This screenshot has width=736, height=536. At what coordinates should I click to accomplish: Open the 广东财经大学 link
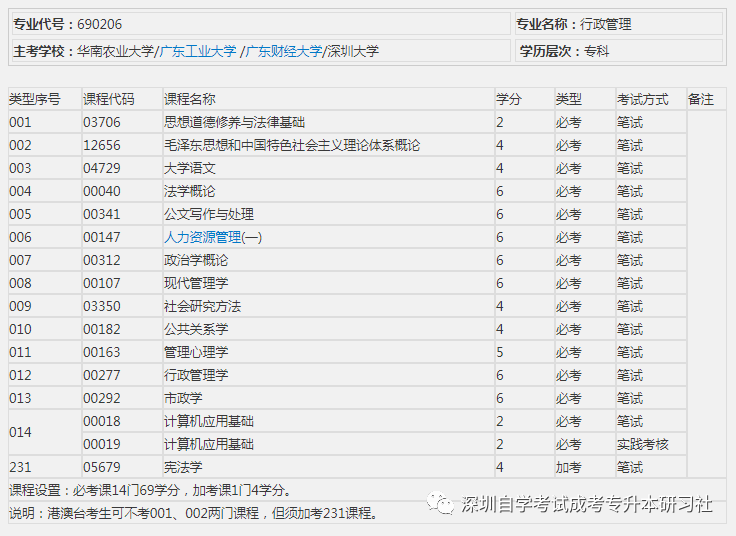284,51
